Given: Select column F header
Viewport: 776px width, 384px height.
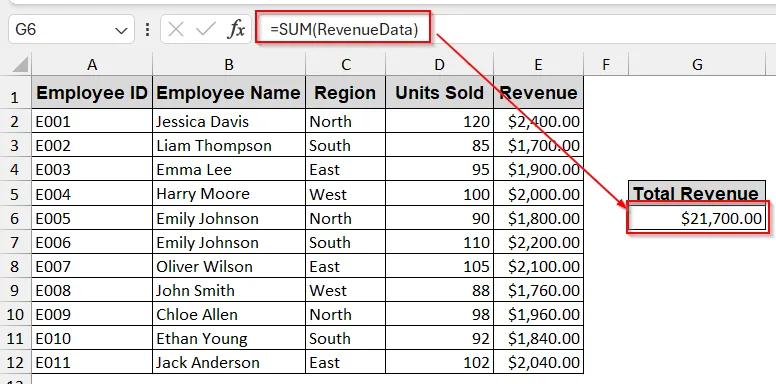Looking at the screenshot, I should (606, 64).
